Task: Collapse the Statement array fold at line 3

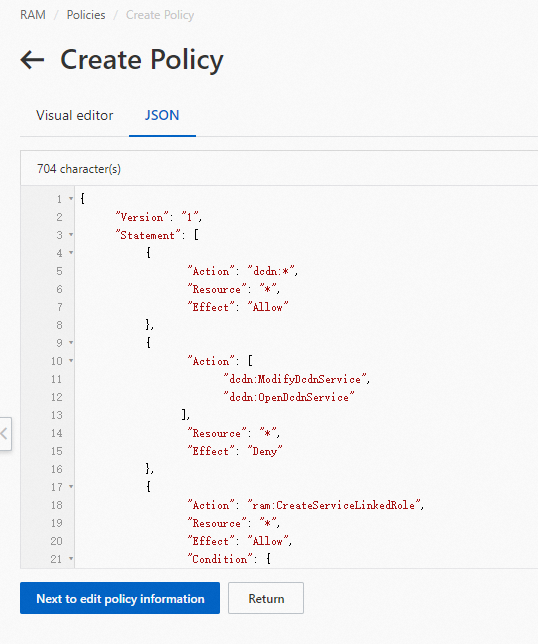Action: 71,235
